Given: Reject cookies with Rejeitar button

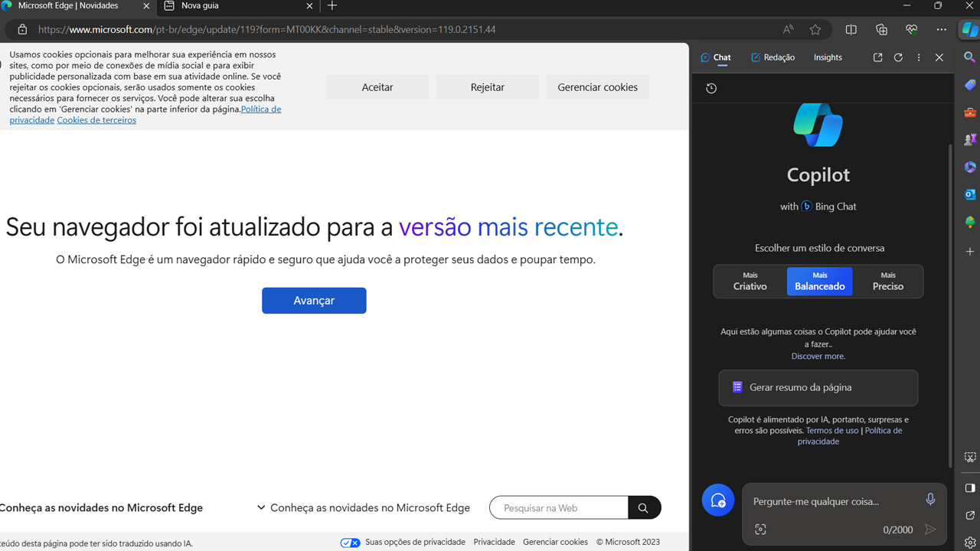Looking at the screenshot, I should [488, 87].
